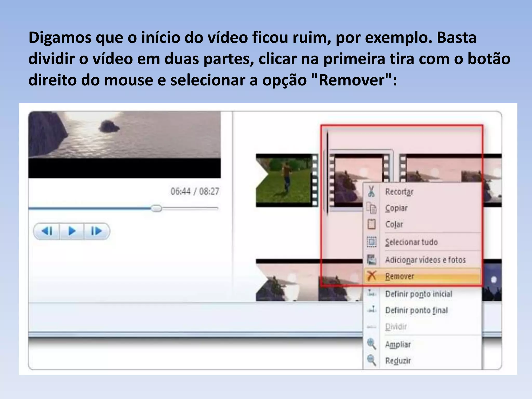
Task: Choose Definir ponto final
Action: pos(423,310)
